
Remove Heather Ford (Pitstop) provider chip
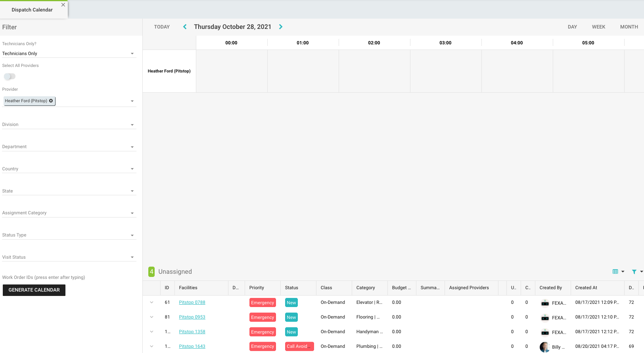(51, 101)
